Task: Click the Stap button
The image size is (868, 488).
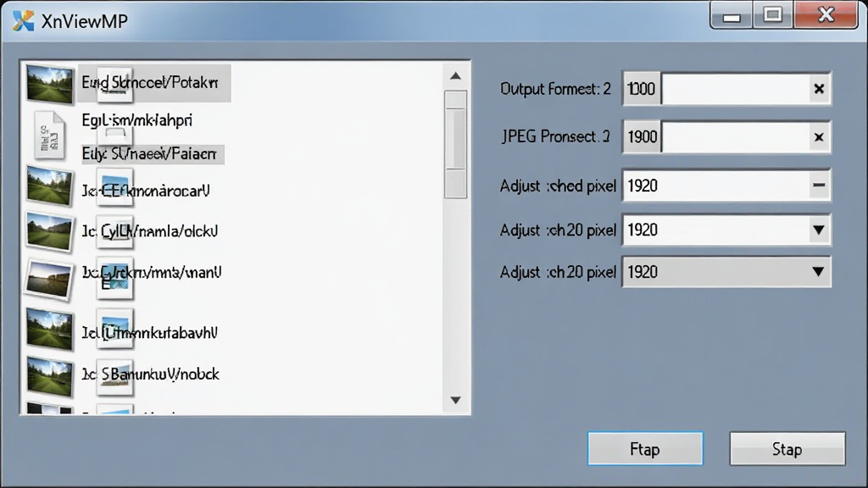Action: click(x=787, y=449)
